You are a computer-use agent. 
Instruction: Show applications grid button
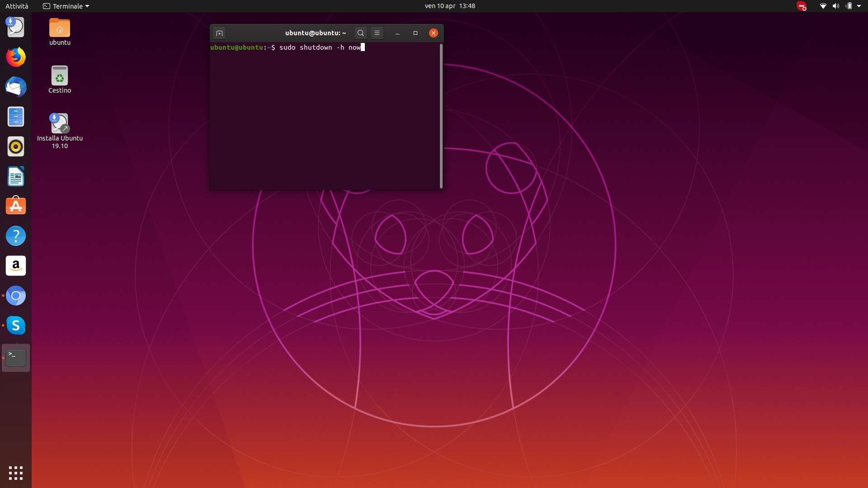(16, 473)
